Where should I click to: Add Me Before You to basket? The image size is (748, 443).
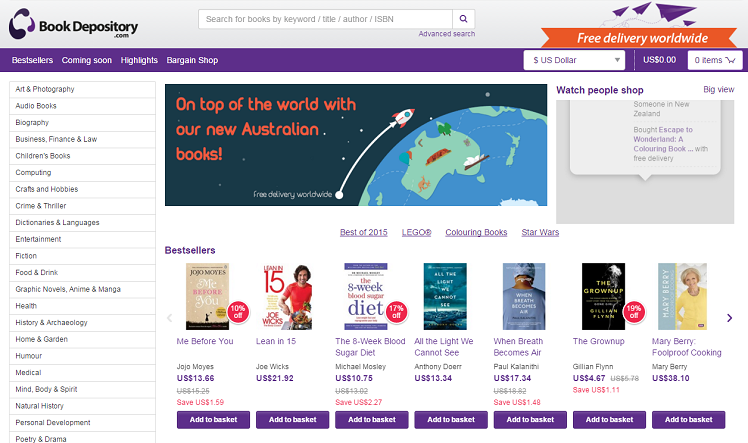213,420
